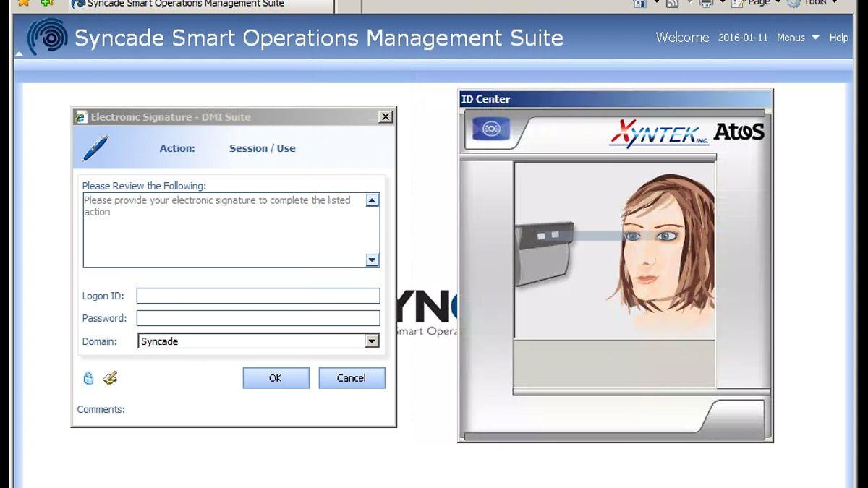Click the review box scroll up arrow

[373, 200]
